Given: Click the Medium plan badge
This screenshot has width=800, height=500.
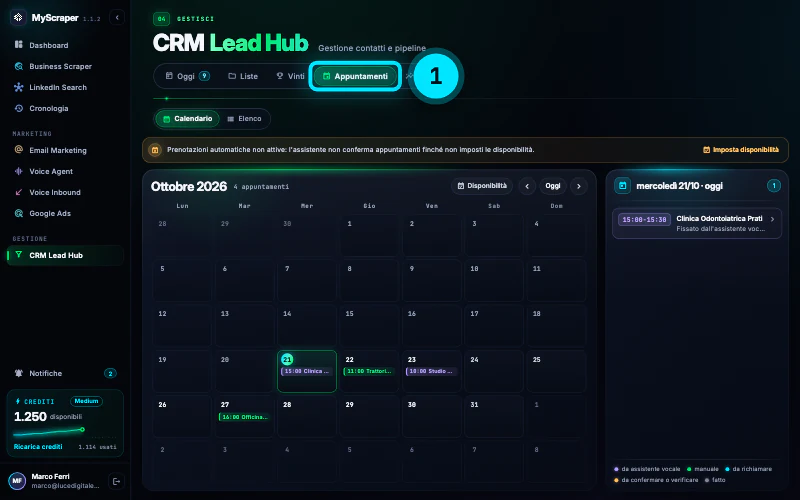Looking at the screenshot, I should (86, 401).
